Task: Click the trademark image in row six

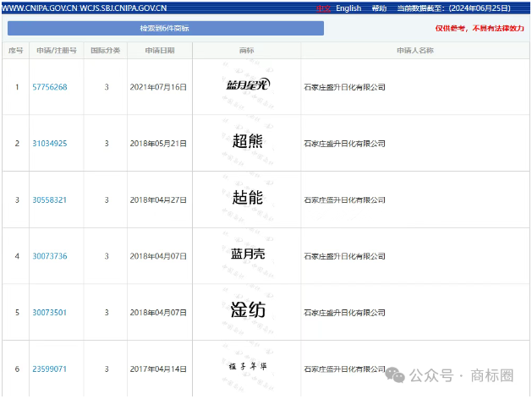Action: click(x=247, y=367)
